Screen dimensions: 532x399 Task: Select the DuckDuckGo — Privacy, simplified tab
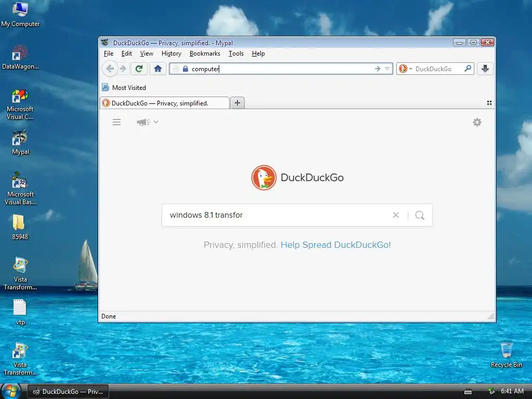pos(165,103)
